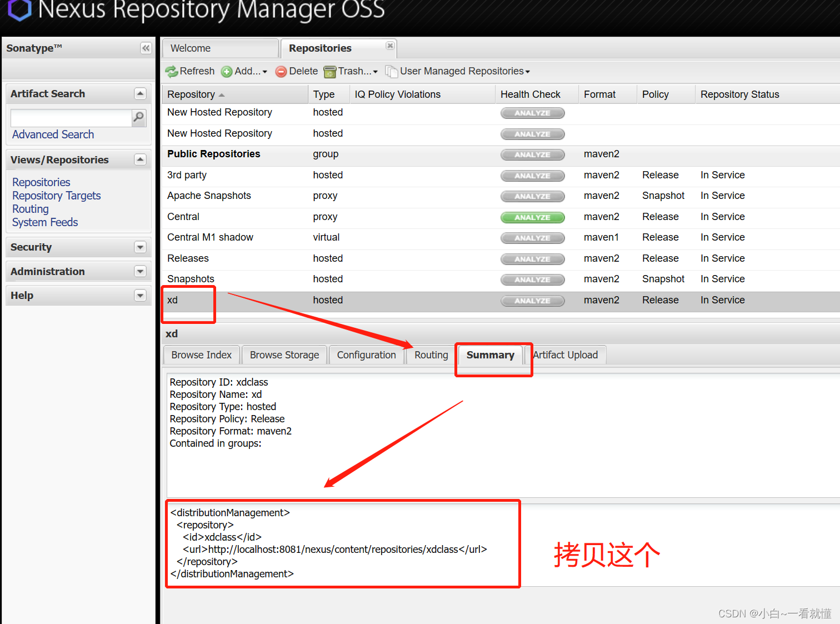
Task: Expand the Help panel
Action: pyautogui.click(x=140, y=296)
